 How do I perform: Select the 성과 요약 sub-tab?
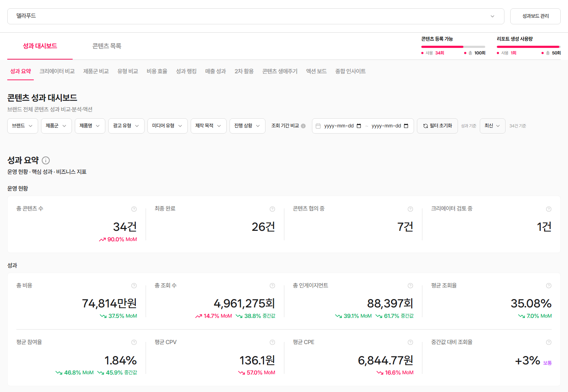point(21,72)
